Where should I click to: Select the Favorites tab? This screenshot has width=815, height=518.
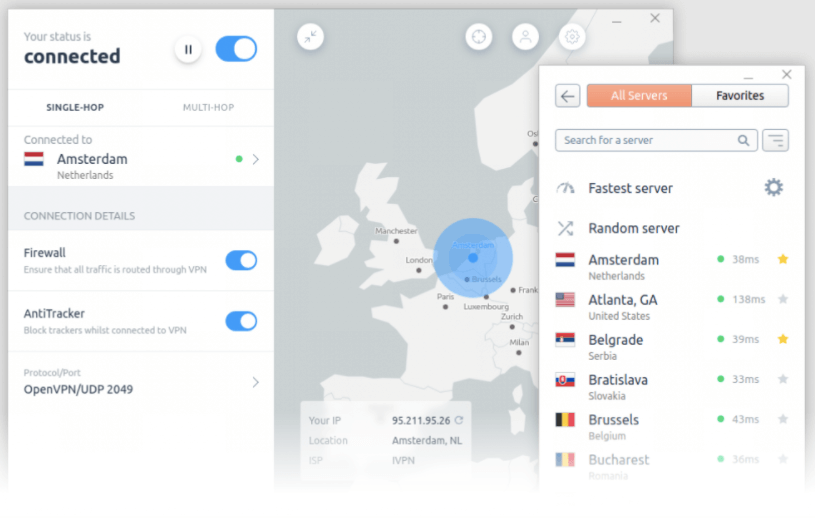740,96
